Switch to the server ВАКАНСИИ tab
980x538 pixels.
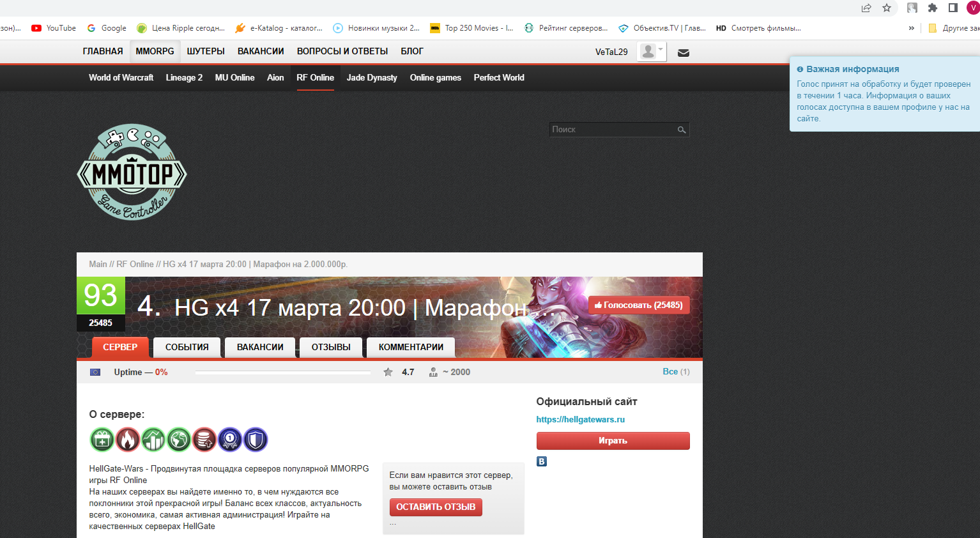260,347
